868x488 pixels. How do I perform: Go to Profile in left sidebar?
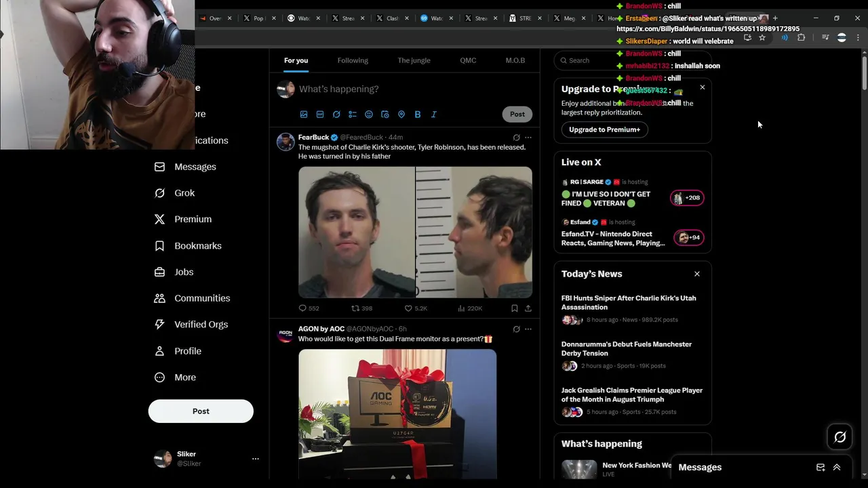[178, 351]
